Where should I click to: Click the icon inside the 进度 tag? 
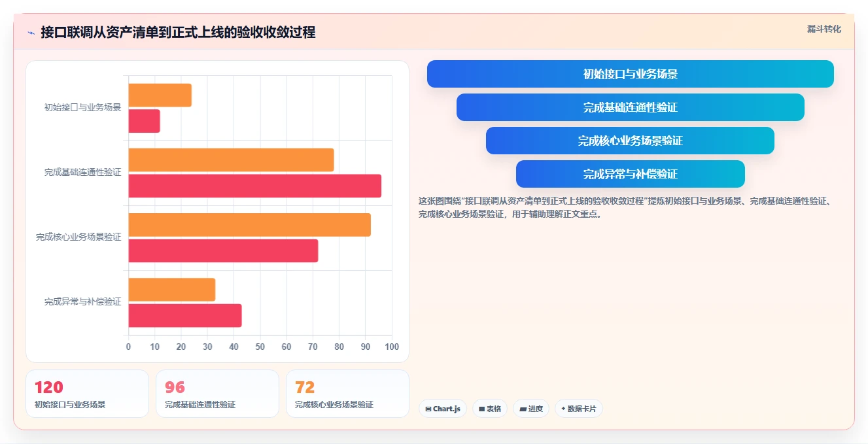tap(523, 409)
